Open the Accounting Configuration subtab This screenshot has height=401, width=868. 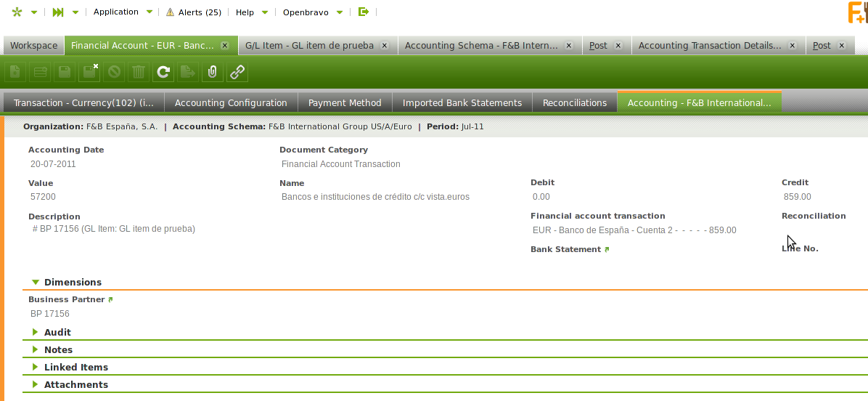click(231, 102)
